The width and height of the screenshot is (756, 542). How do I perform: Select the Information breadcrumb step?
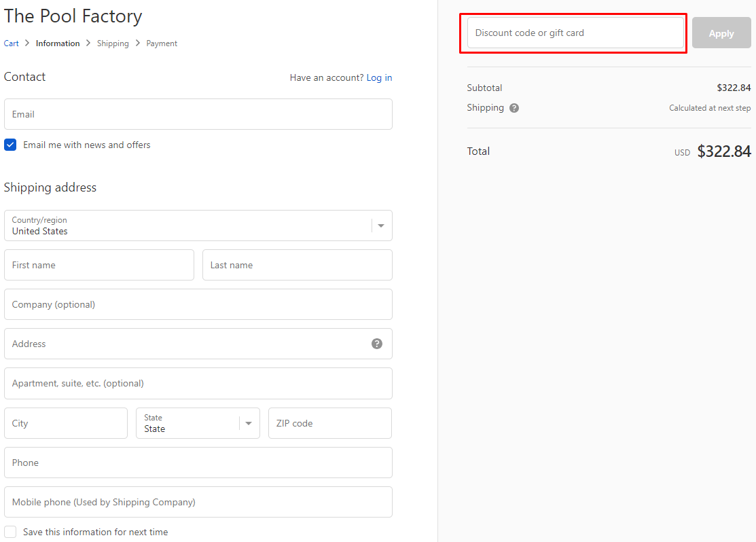coord(58,43)
